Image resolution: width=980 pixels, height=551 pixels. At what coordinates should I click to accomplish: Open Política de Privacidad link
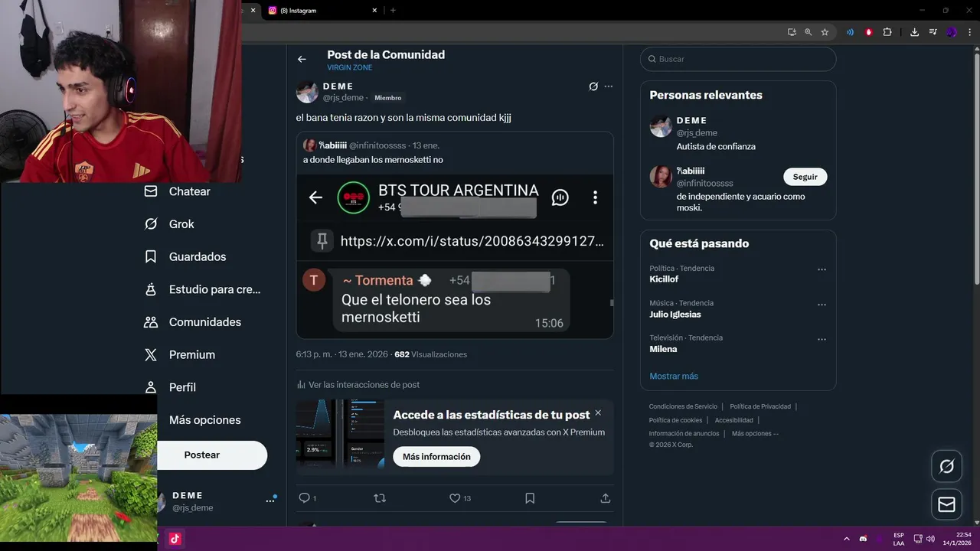[x=760, y=407]
